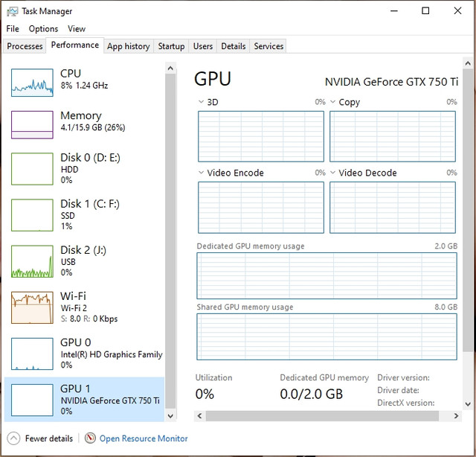Minimize the Task Manager window
Viewport: 476px width, 457px height.
point(394,11)
